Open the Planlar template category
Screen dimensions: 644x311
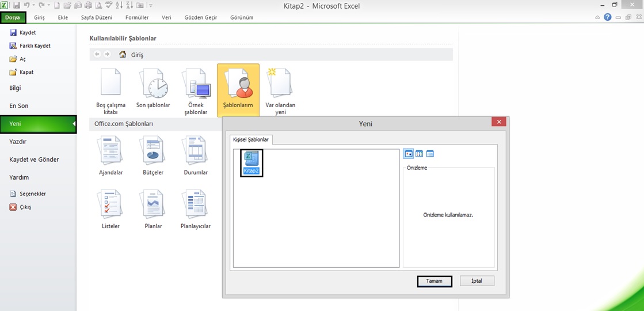tap(153, 210)
